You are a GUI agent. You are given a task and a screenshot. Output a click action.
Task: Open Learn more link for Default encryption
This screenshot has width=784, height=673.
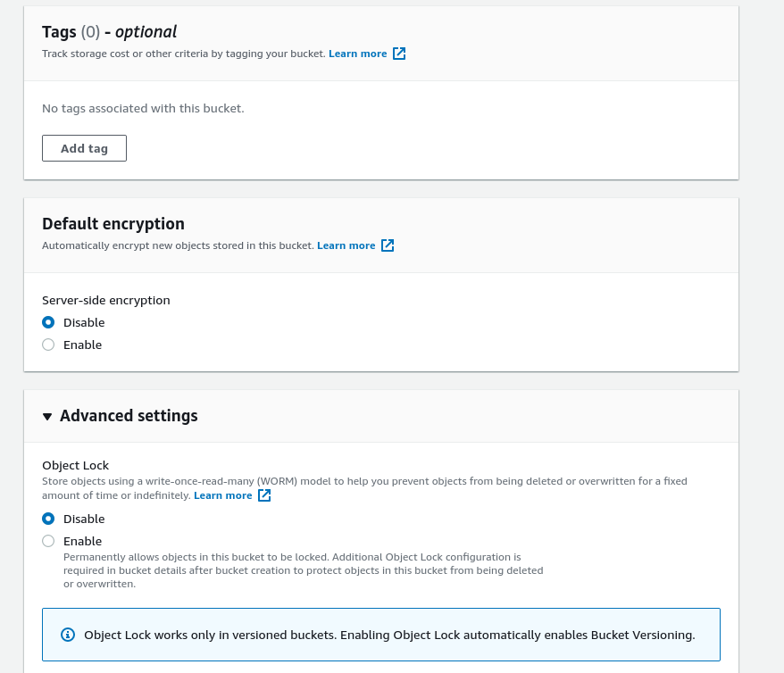(x=346, y=245)
